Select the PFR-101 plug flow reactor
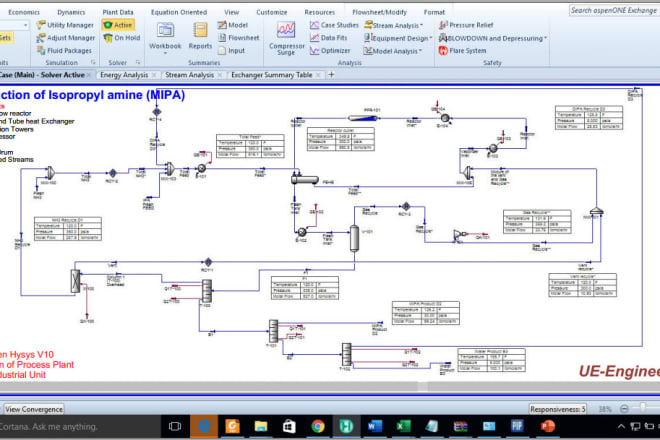This screenshot has width=660, height=440. 363,118
